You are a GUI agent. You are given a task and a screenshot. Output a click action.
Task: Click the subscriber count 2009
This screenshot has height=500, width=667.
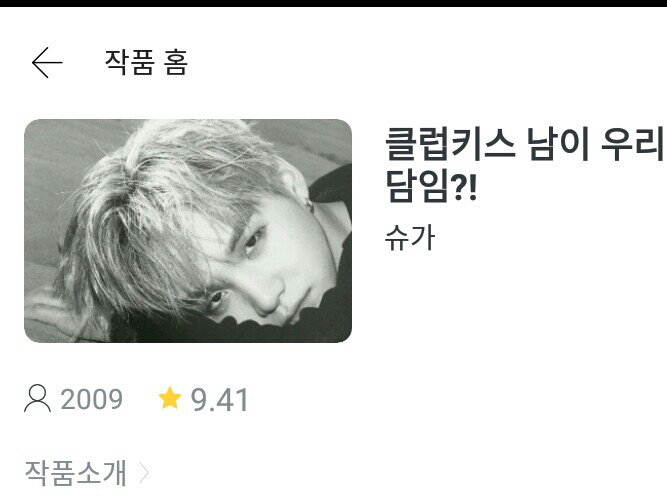(91, 399)
